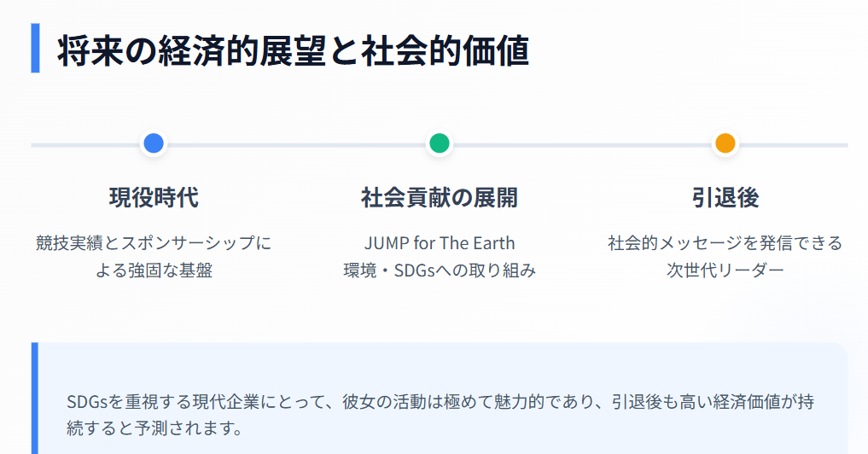Click the 環境・SDGsへの取り組み text
Screen dimensions: 868x454
(x=440, y=271)
